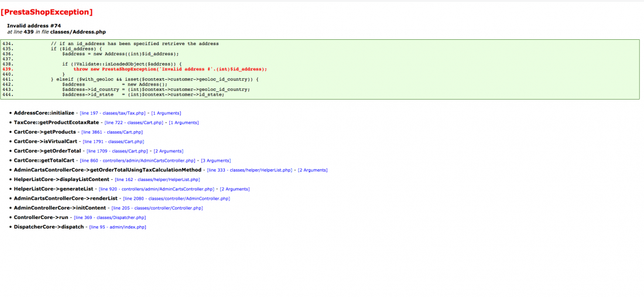Click the DispatcherCore->dispatch trace entry
The height and width of the screenshot is (297, 644).
(x=49, y=227)
